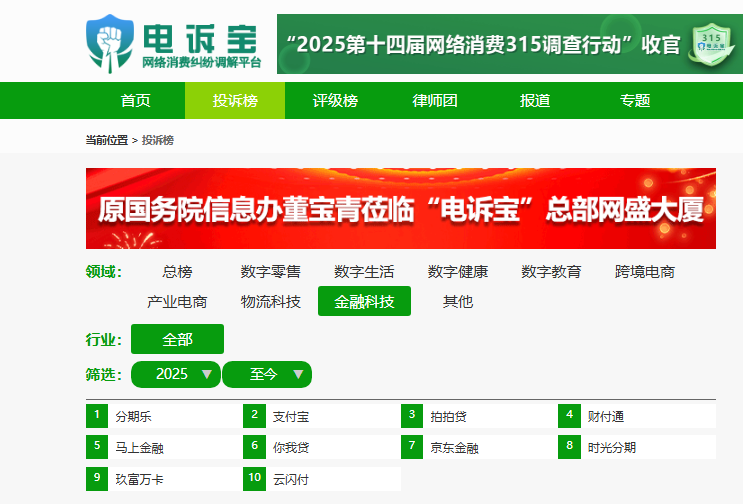Open rank 4 entry 财付通
Image resolution: width=743 pixels, height=504 pixels.
tap(637, 416)
